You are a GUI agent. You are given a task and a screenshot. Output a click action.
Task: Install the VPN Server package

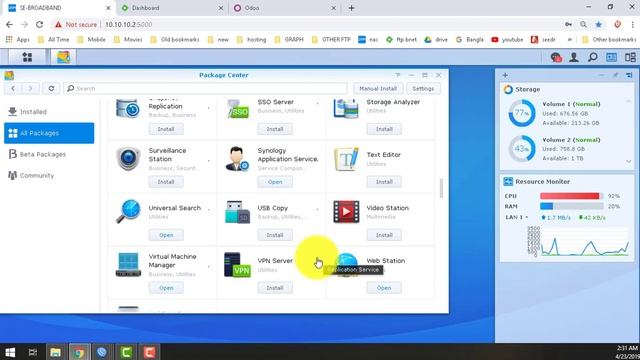click(275, 288)
